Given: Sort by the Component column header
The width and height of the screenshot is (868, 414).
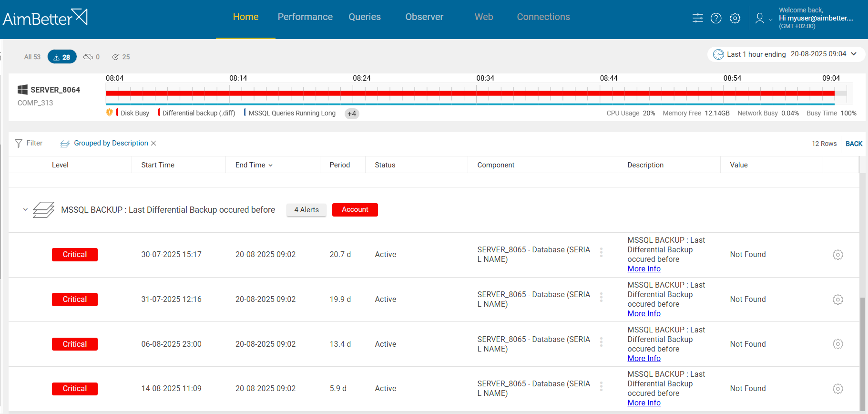Looking at the screenshot, I should (x=496, y=165).
